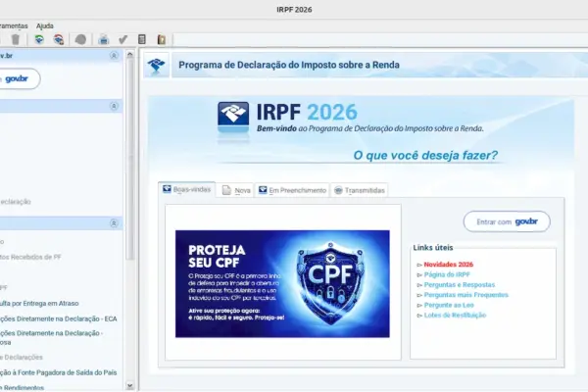This screenshot has height=392, width=588.
Task: Click the Entrar com gov.br button
Action: (507, 221)
